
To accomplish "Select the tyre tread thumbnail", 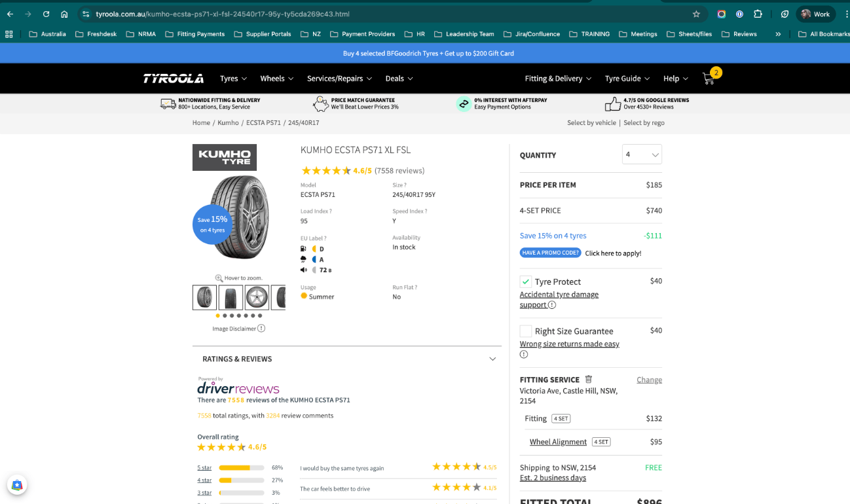I will coord(231,297).
